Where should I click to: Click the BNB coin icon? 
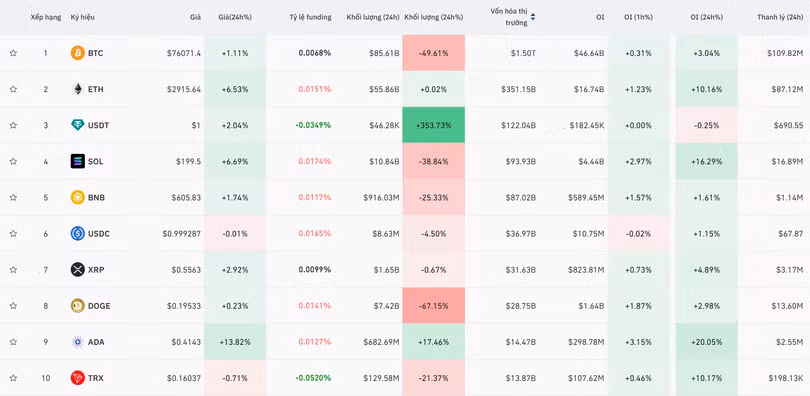pos(77,197)
